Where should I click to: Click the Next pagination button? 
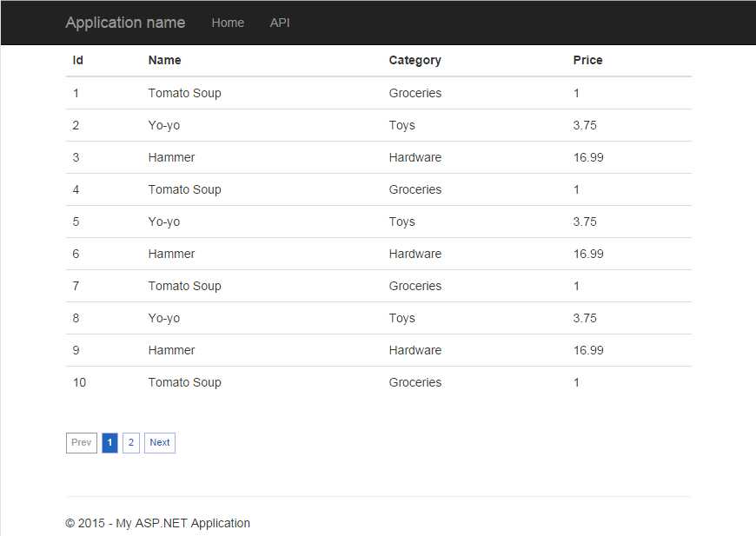pyautogui.click(x=160, y=443)
